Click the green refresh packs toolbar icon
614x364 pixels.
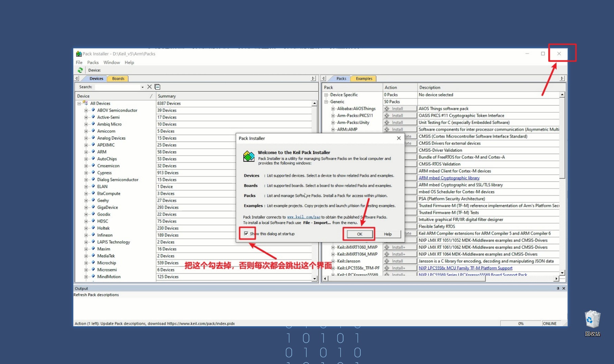click(80, 70)
